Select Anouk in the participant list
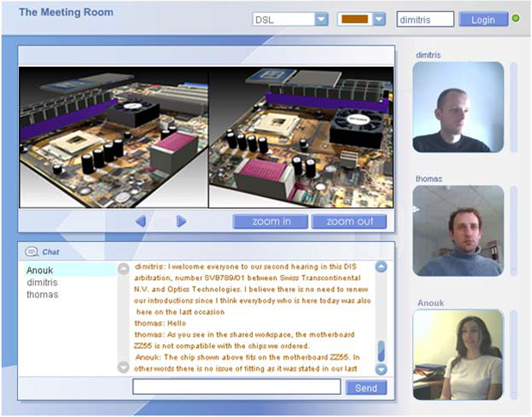Screen dimensions: 532x417 coord(40,270)
